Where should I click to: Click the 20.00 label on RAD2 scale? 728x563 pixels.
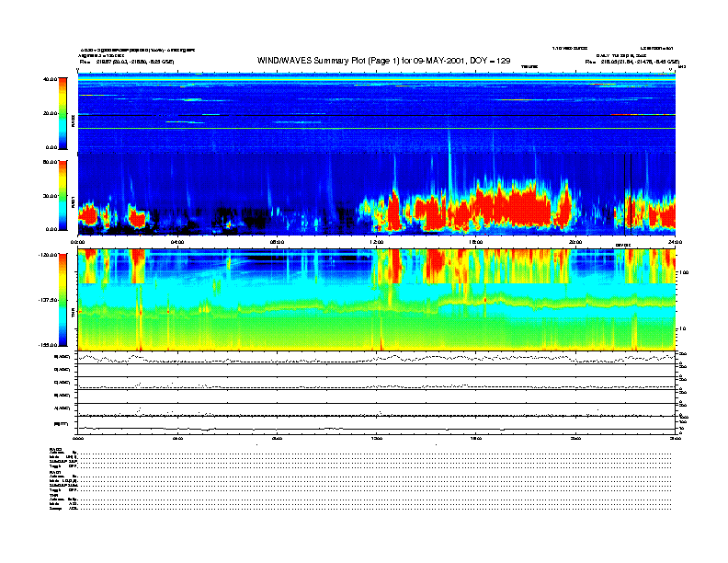point(50,113)
